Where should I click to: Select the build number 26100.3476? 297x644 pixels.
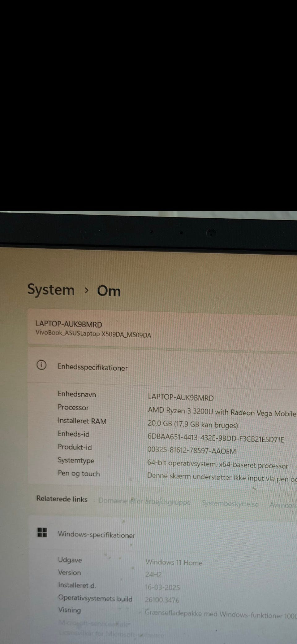point(162,600)
